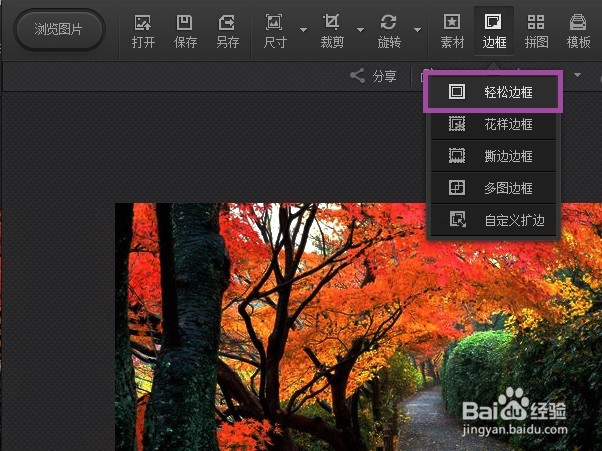Expand the 裁剪 dropdown arrow
602x451 pixels.
(360, 30)
